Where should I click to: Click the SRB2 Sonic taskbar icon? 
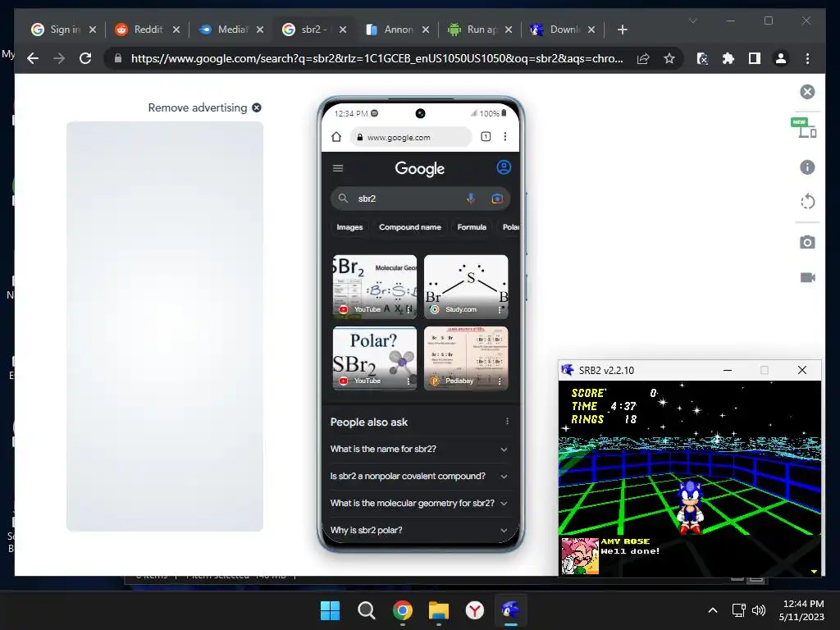click(510, 610)
